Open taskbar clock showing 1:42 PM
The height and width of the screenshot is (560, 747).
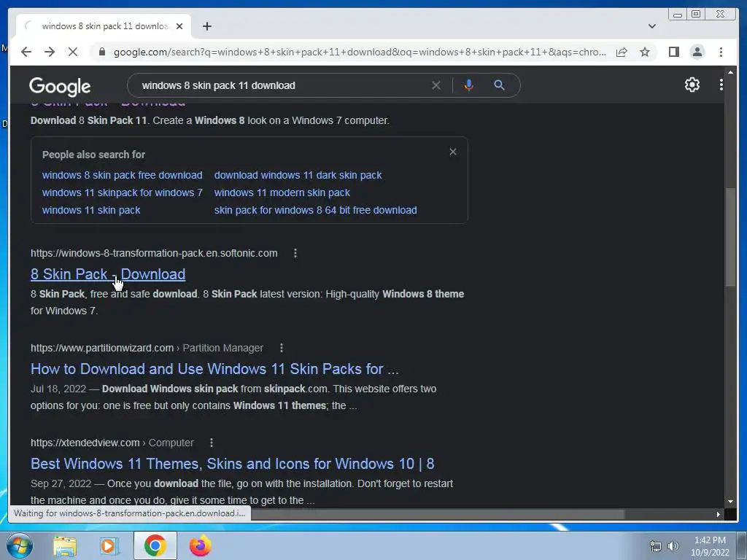[x=710, y=546]
